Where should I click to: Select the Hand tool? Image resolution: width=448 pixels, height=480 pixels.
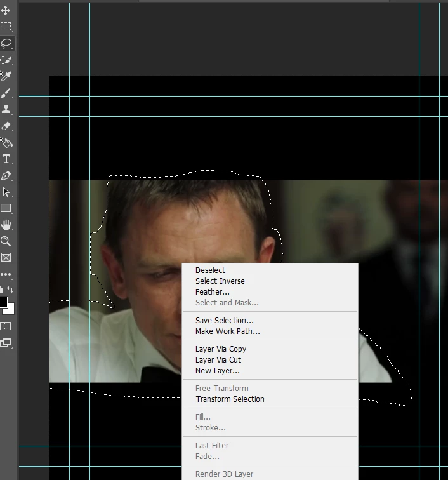[6, 225]
